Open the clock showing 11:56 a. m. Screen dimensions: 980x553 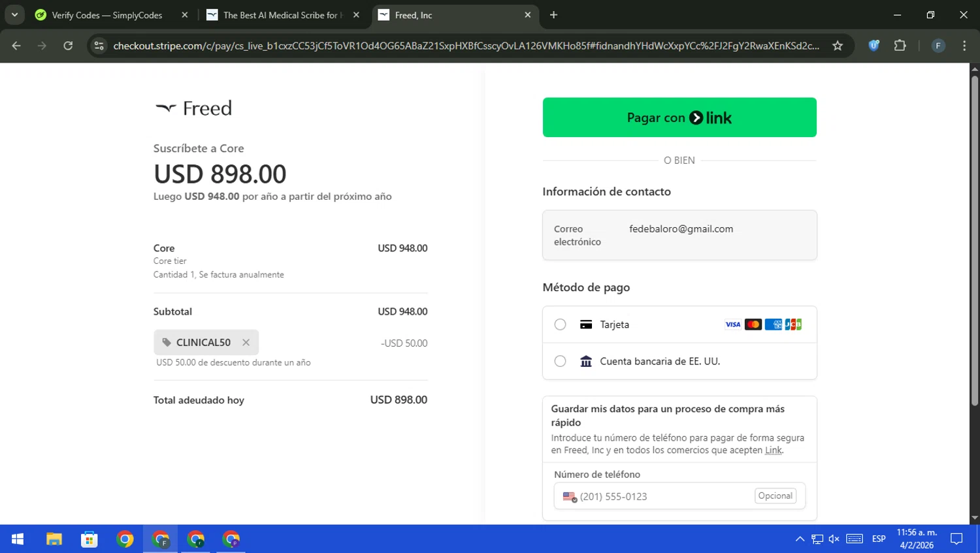tap(917, 539)
